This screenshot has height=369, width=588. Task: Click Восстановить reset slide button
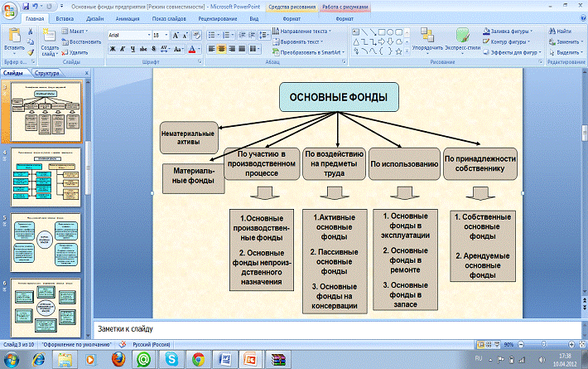click(x=81, y=41)
